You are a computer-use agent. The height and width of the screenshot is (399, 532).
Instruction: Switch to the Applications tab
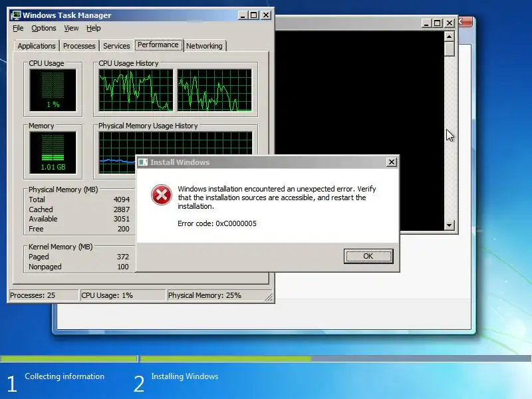[x=37, y=46]
